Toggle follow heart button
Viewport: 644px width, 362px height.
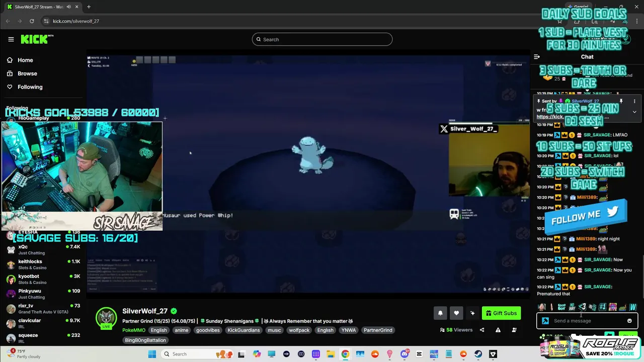coord(456,313)
